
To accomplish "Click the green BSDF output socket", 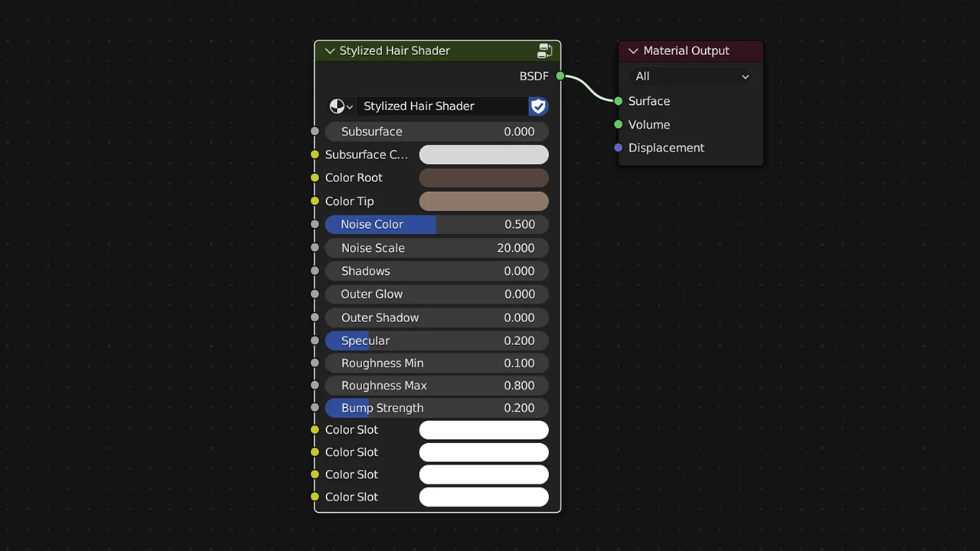I will point(560,77).
